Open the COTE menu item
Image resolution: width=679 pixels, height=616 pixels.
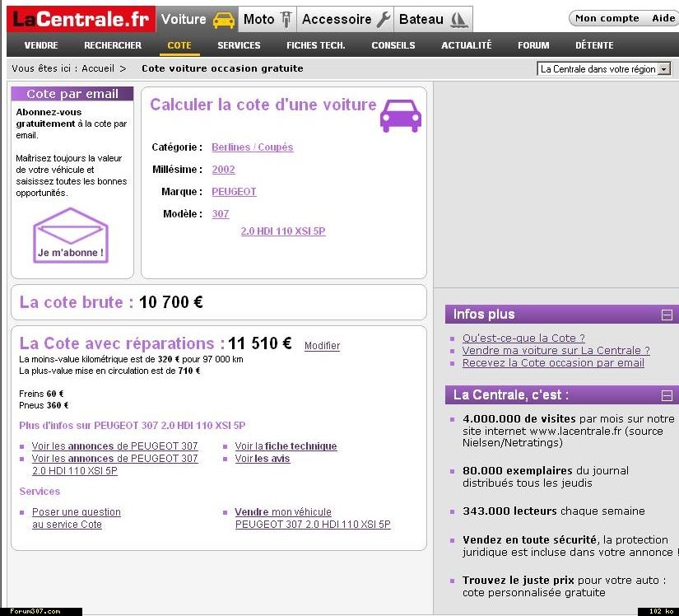(179, 45)
